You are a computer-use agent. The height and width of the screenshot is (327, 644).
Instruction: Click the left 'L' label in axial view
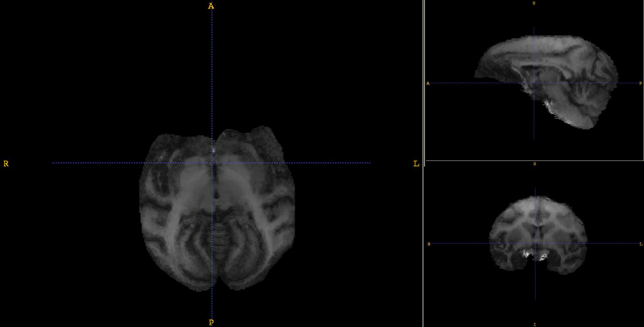tap(416, 163)
